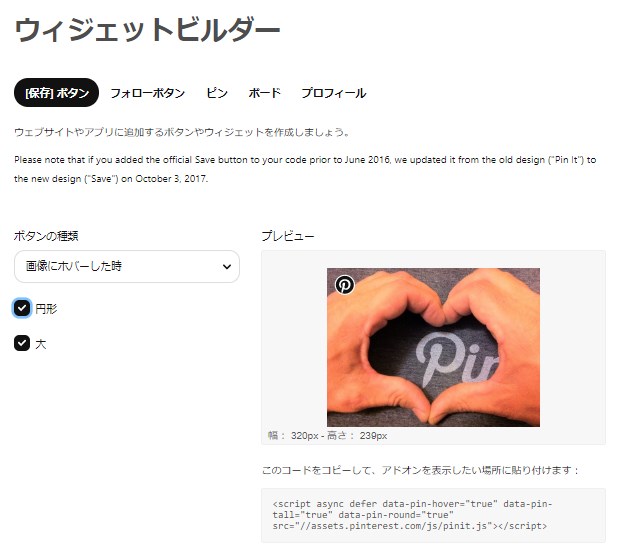Click the code copy instruction text
This screenshot has width=626, height=554.
point(420,470)
